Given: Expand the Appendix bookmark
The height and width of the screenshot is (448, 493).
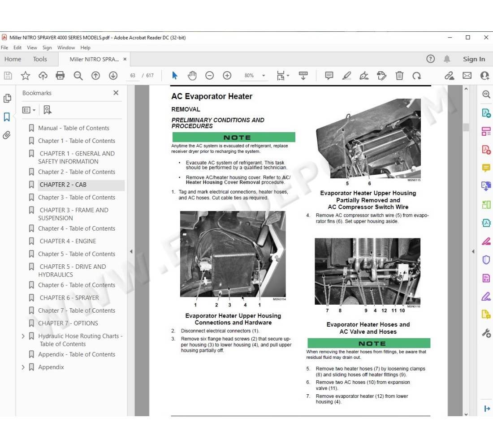Looking at the screenshot, I should 23,367.
